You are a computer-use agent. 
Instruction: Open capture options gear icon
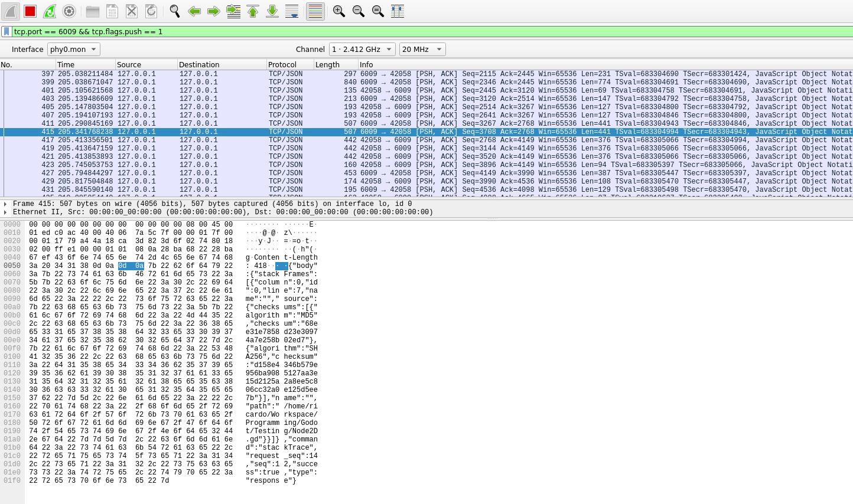(x=69, y=11)
